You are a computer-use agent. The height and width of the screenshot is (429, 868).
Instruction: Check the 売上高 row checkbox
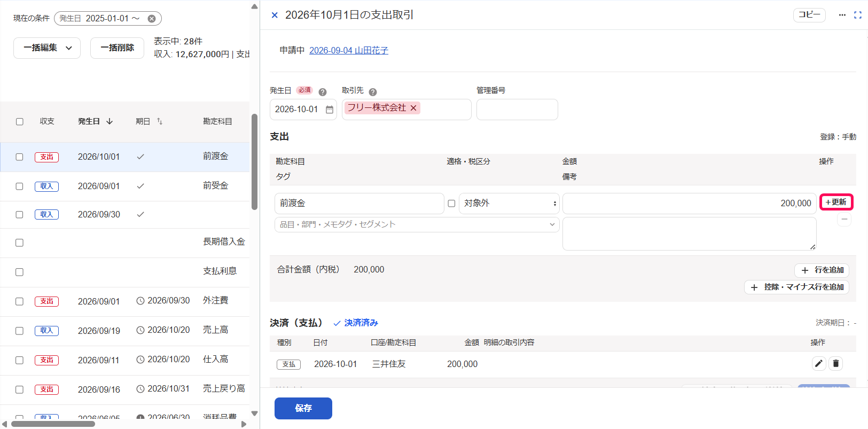coord(20,331)
